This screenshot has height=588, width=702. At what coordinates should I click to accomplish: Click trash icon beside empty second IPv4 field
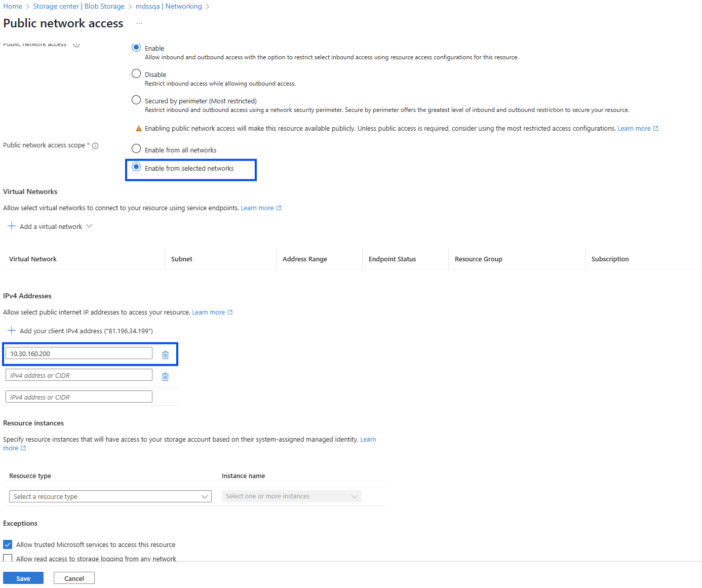pos(165,377)
